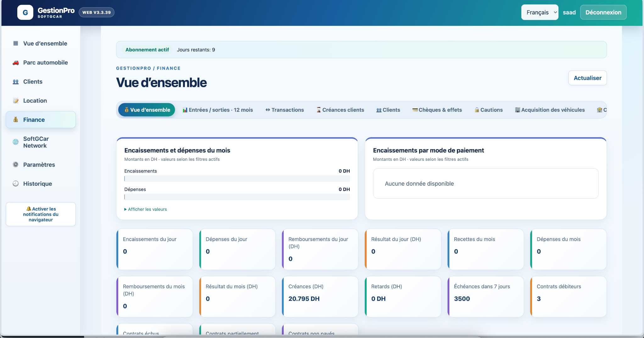Click the Contrats débiteurs card
The image size is (644, 338).
pyautogui.click(x=568, y=296)
